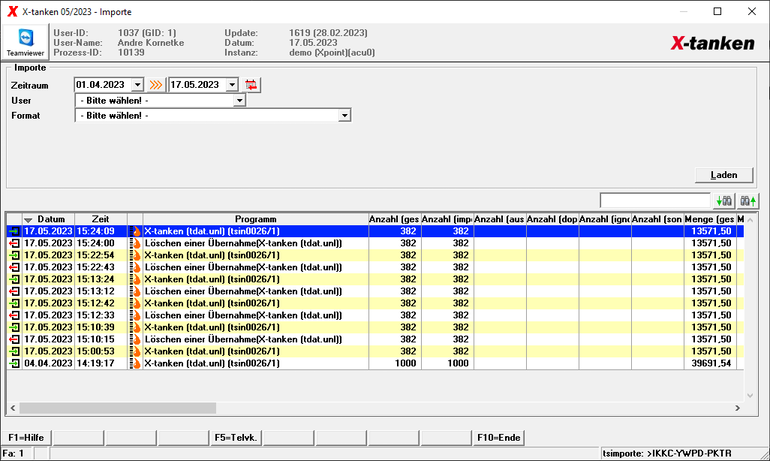This screenshot has height=461, width=770.
Task: Click the F1=Hilfe button
Action: point(26,437)
